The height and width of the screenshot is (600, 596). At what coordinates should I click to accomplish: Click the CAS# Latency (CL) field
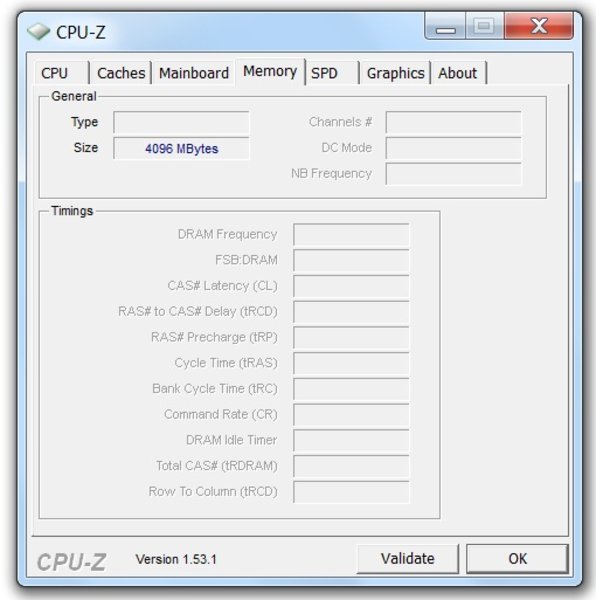coord(351,286)
